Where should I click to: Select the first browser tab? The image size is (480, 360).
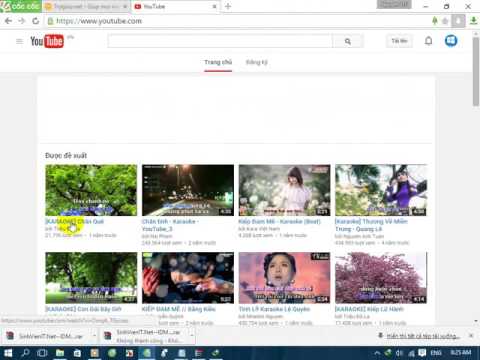(x=87, y=6)
